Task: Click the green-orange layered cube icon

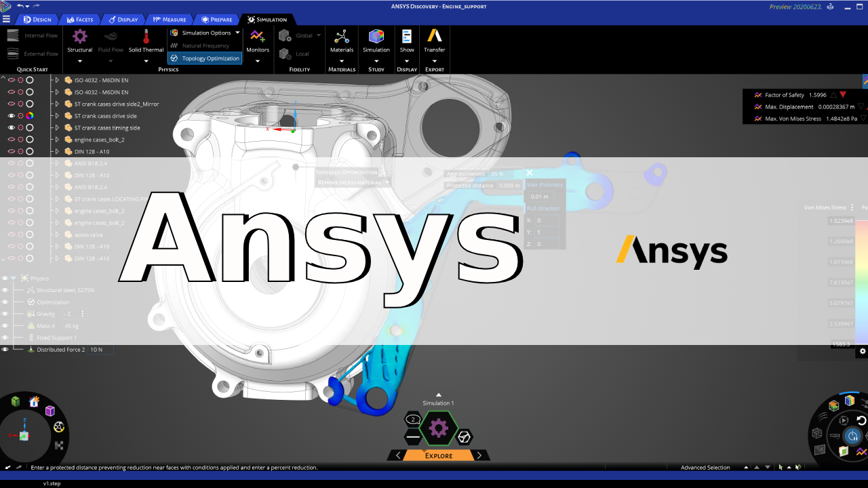Action: point(833,405)
